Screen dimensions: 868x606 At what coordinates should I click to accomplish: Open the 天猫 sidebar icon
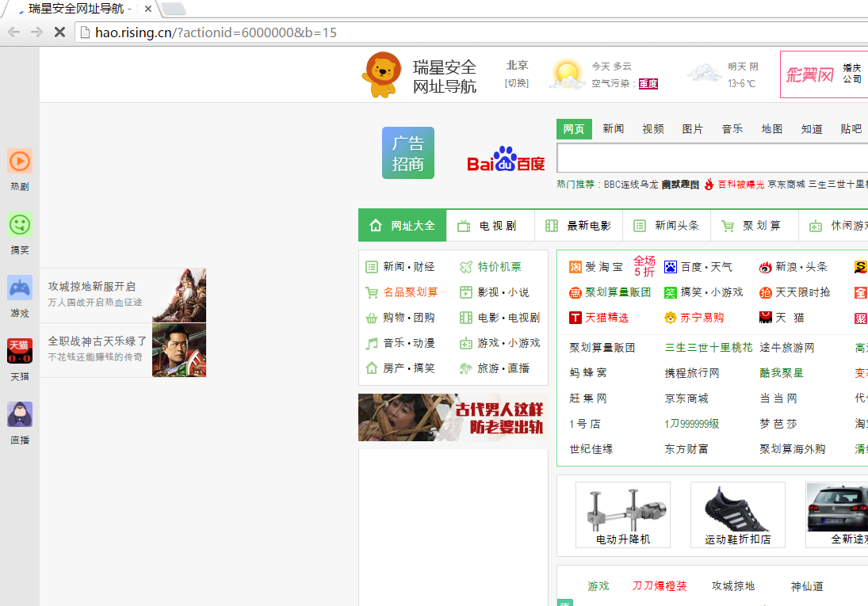19,351
